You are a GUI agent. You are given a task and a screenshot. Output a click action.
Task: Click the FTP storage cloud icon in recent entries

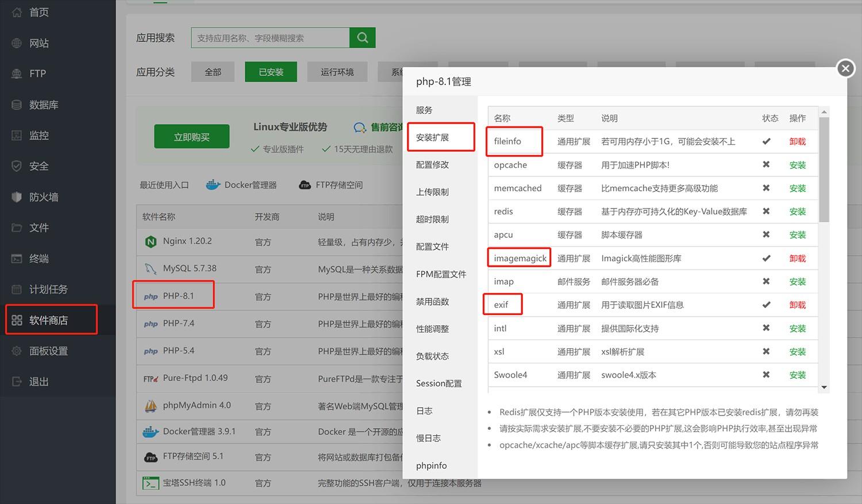click(x=305, y=185)
